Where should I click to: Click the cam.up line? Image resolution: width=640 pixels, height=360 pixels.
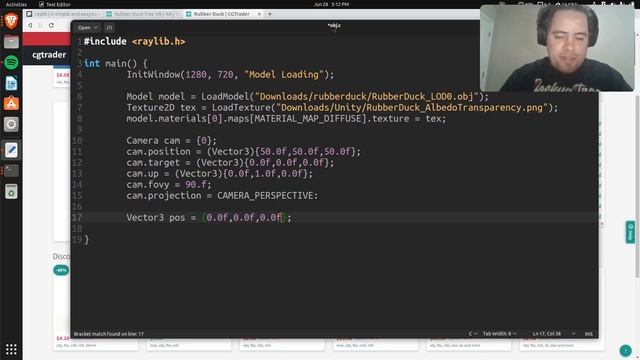click(220, 174)
